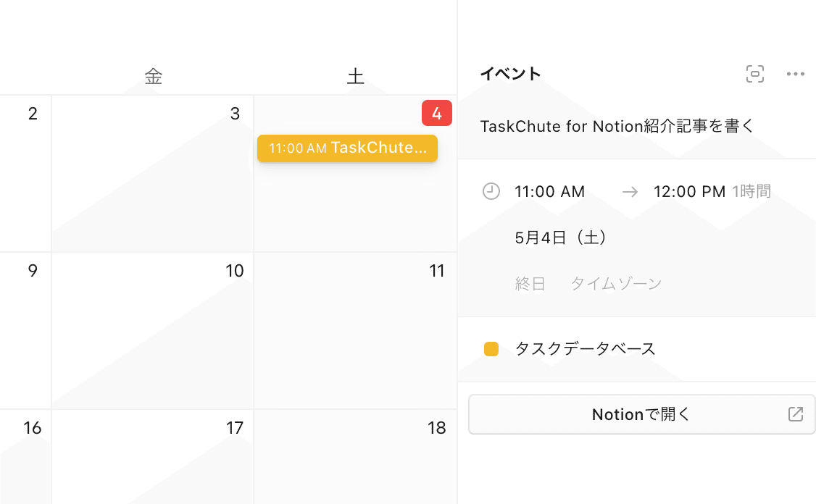The height and width of the screenshot is (504, 816).
Task: Click the clock icon beside start time
Action: 491,191
